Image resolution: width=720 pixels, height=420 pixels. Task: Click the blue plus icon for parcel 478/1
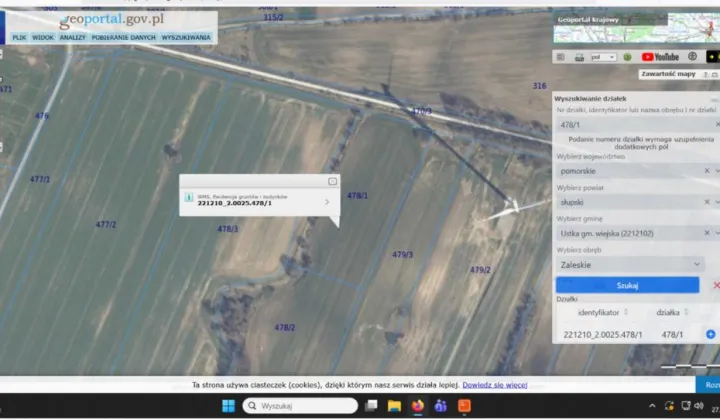click(x=710, y=334)
